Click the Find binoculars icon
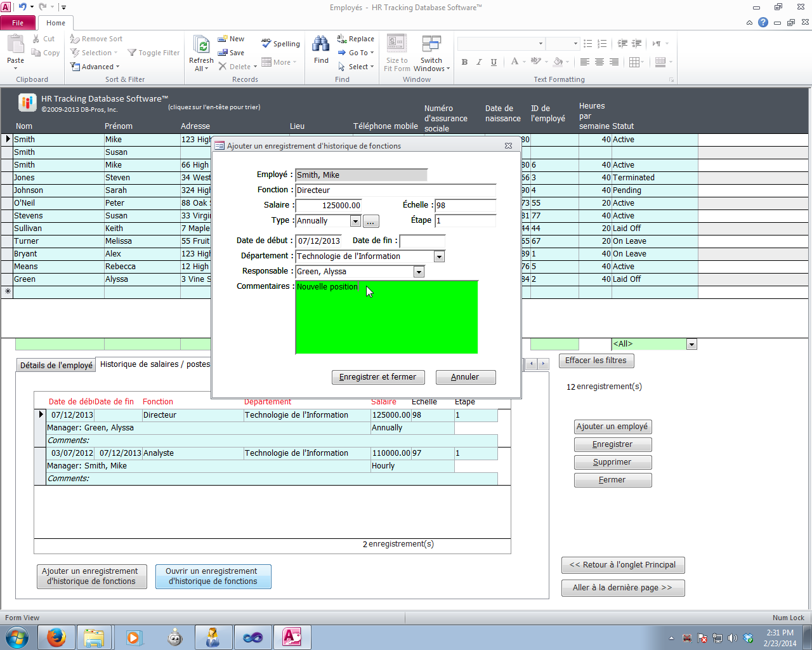Screen dimensions: 812x650 pos(321,44)
